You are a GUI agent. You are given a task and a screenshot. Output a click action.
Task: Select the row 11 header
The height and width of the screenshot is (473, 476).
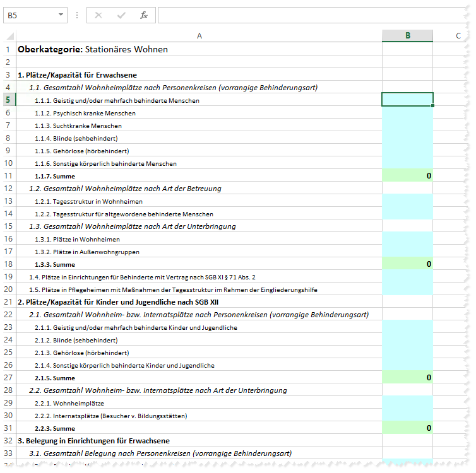point(8,175)
